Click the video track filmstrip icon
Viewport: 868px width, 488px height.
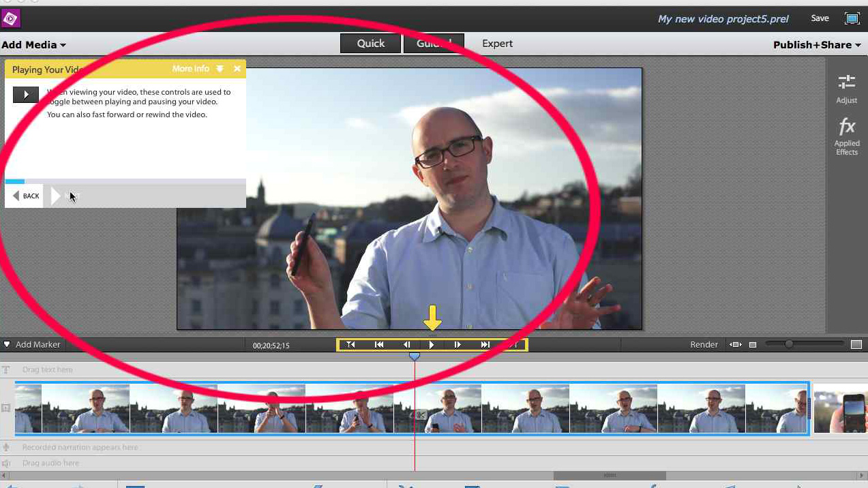[x=6, y=408]
